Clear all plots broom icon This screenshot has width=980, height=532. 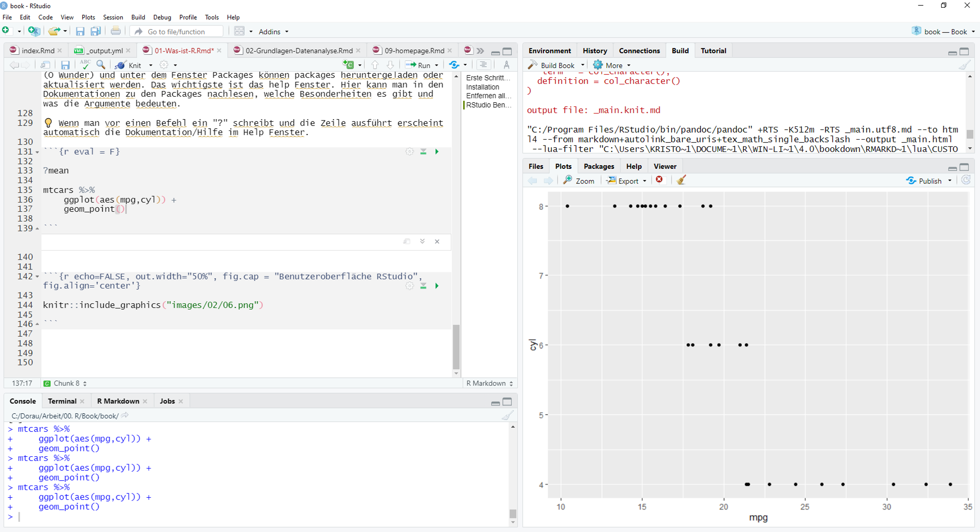(x=681, y=180)
